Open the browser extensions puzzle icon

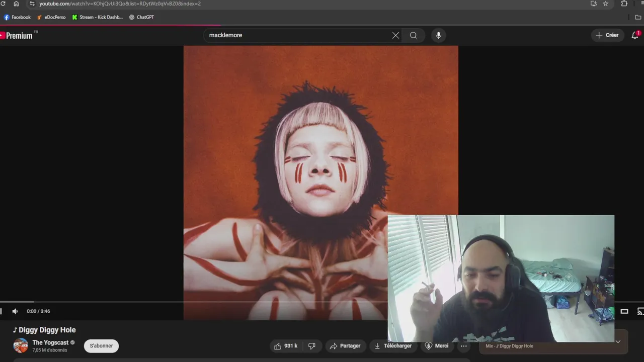624,4
